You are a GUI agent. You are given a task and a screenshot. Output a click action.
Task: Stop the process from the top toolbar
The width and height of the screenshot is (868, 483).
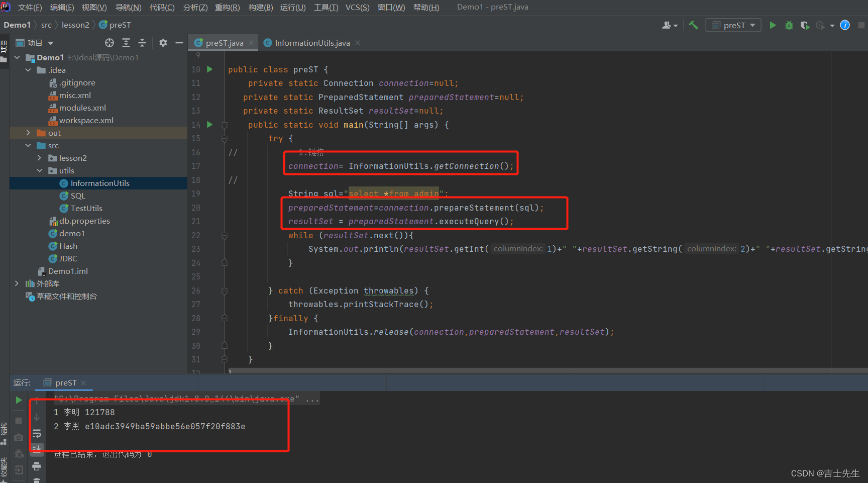861,25
